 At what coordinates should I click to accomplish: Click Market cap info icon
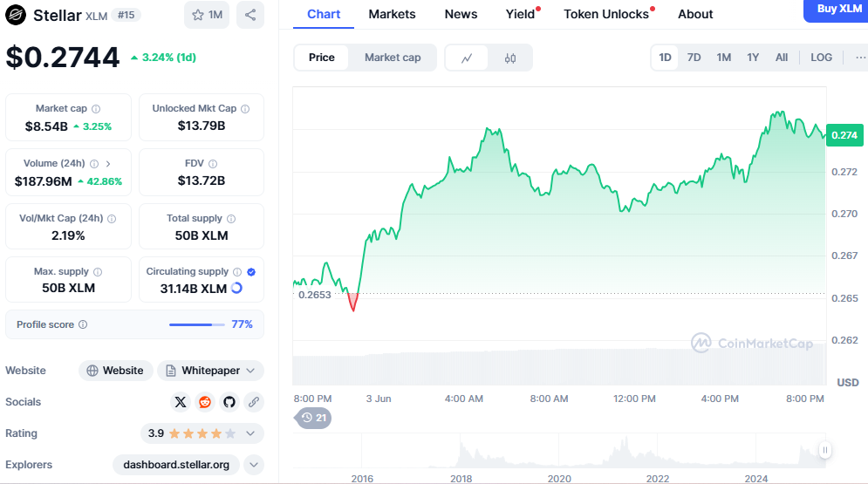[96, 109]
